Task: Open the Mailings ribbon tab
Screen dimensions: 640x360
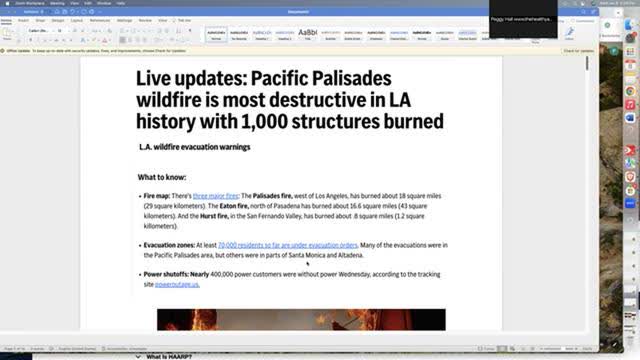Action: pyautogui.click(x=124, y=20)
